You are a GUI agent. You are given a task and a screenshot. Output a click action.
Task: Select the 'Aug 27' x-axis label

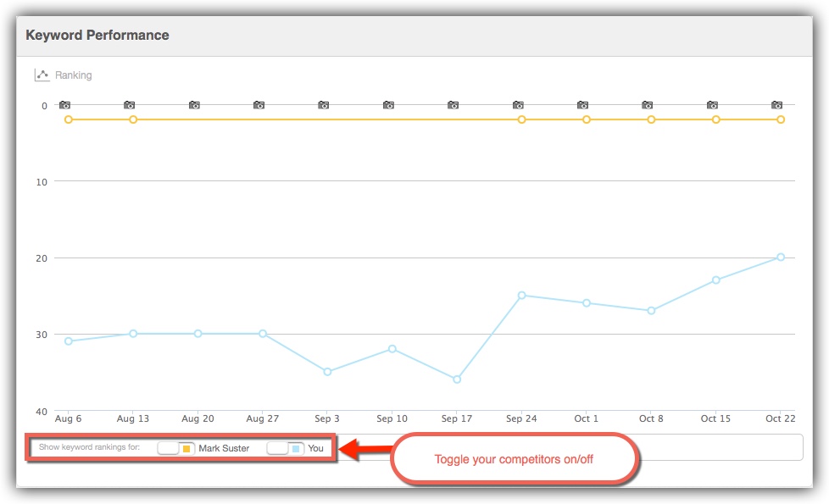pos(262,418)
